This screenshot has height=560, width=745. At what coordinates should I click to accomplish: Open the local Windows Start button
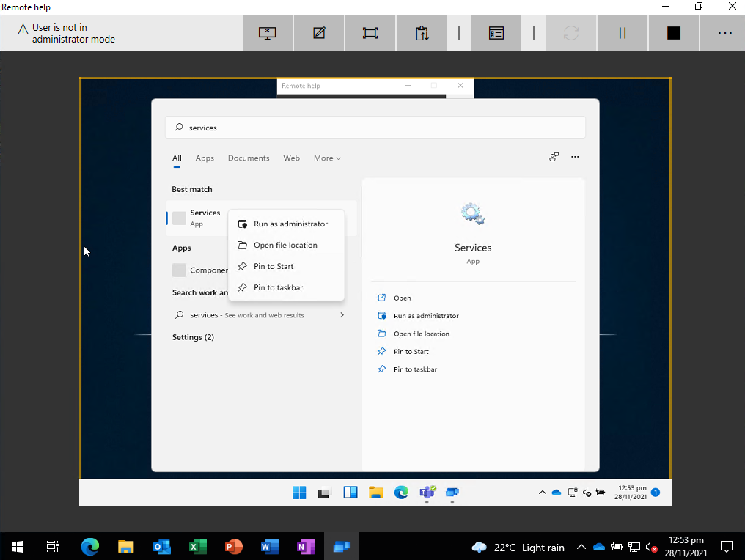pos(18,547)
